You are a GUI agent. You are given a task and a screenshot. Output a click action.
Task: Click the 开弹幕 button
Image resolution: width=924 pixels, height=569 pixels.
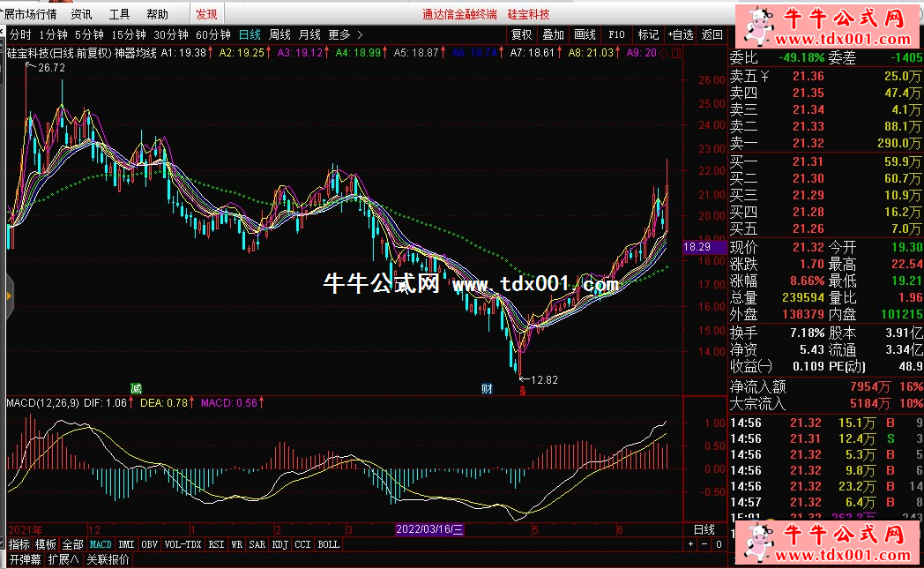25,559
